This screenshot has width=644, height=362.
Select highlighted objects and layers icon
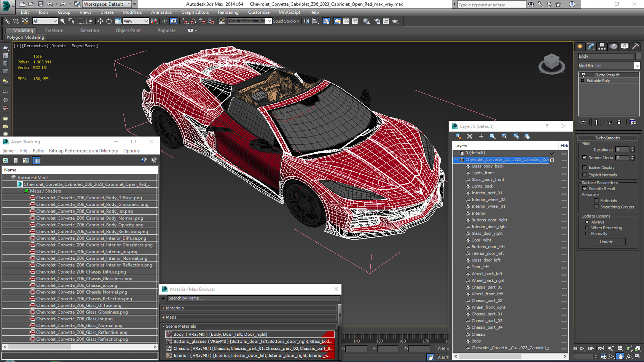click(x=492, y=136)
